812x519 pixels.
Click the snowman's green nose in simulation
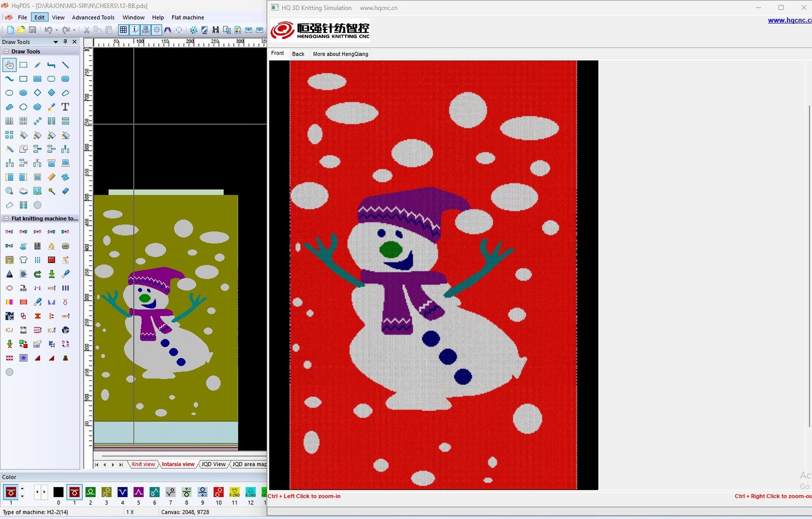[x=391, y=249]
